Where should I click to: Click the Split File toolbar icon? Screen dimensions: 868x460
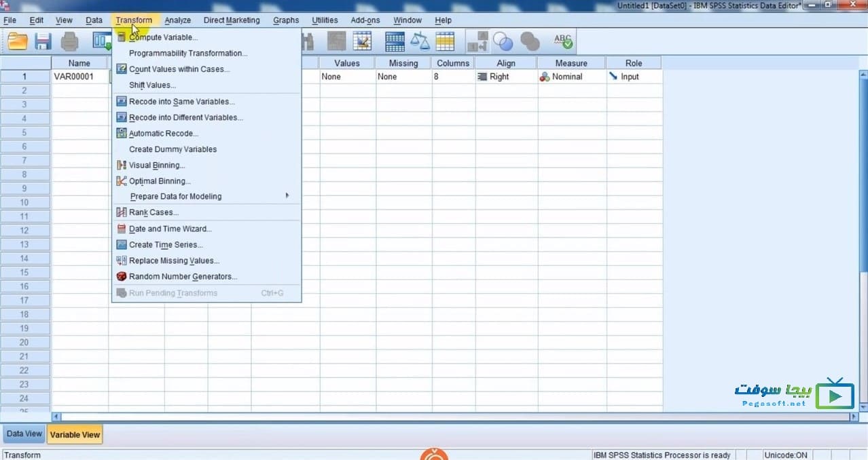pos(395,42)
